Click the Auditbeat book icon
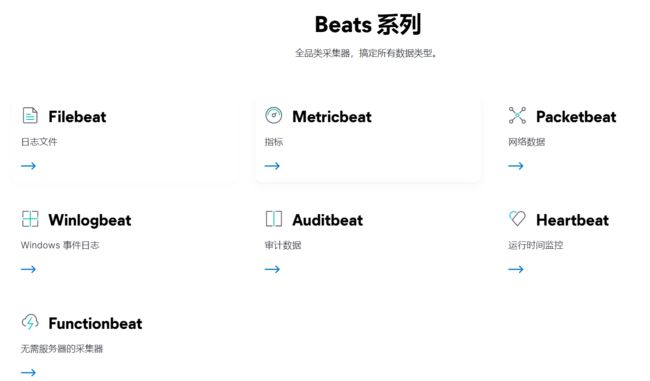Screen dimensions: 650x381 (274, 218)
